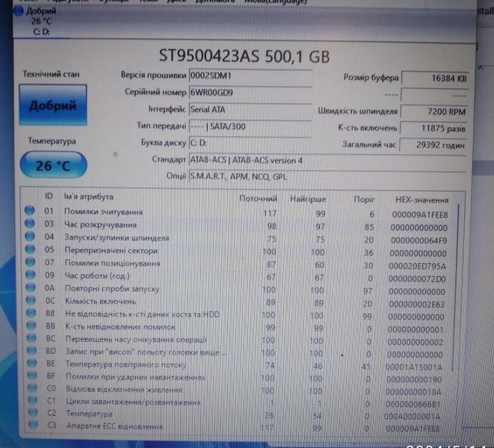Click status circle for BD Запис при висоті польоту
This screenshot has width=494, height=448.
coord(31,350)
